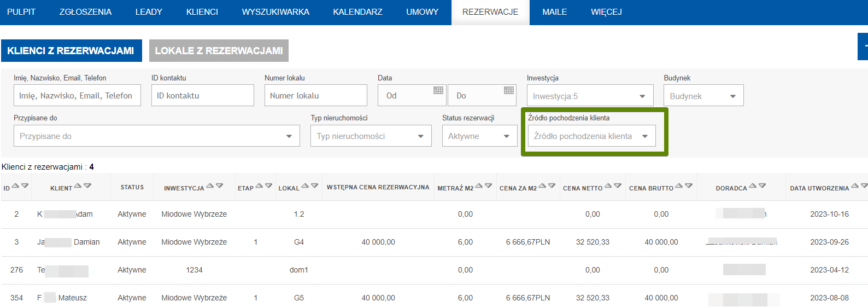This screenshot has height=307, width=868.
Task: Click date 2023-04-12 cell
Action: (x=829, y=270)
